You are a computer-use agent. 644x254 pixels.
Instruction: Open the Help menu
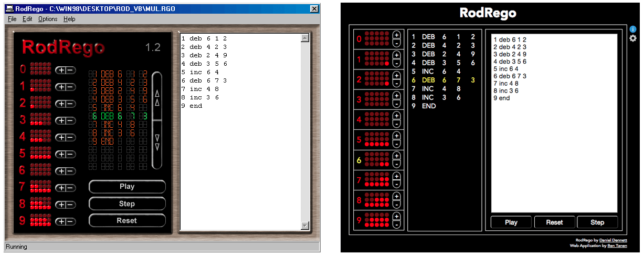click(69, 19)
